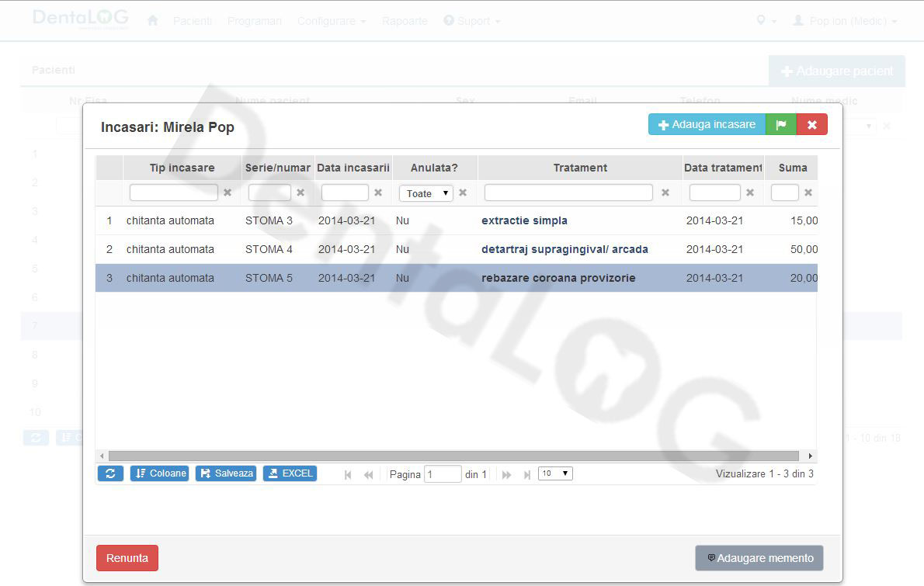Clear the Data incasarii filter
924x586 pixels.
[x=378, y=192]
